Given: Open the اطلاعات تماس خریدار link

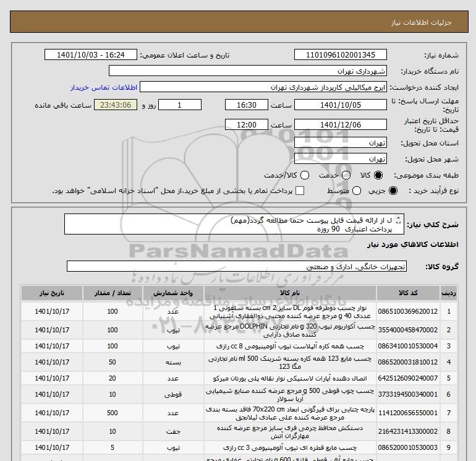Looking at the screenshot, I should (x=104, y=87).
